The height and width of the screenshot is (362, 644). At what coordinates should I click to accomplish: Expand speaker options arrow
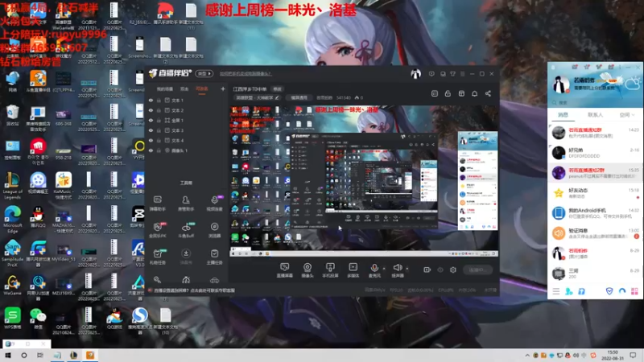click(407, 269)
